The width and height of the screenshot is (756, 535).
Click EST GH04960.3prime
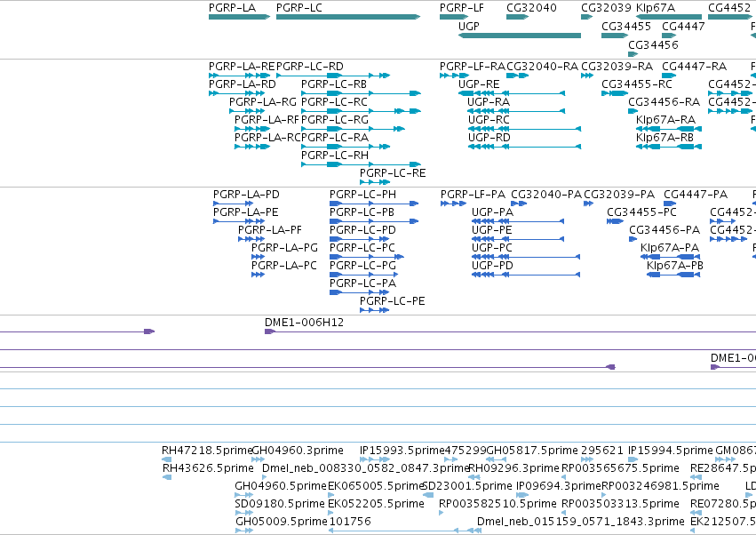[x=258, y=459]
